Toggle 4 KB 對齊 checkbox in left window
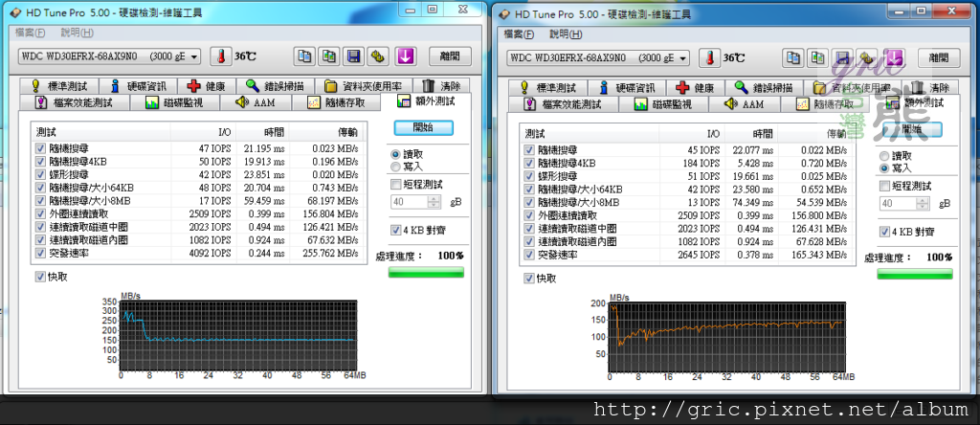 pos(395,230)
